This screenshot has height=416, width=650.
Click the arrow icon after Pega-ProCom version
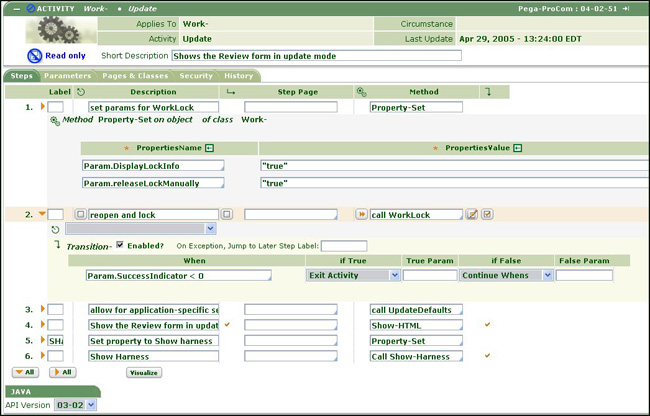click(625, 9)
